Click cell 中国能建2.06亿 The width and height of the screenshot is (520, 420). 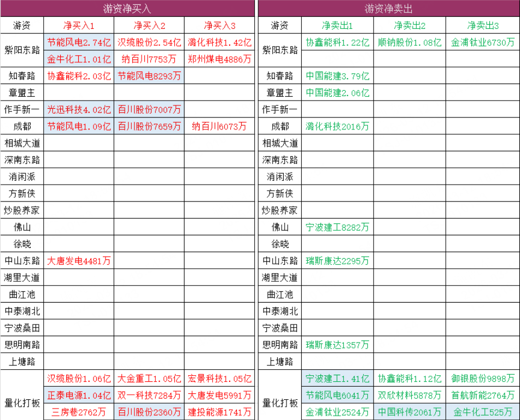pyautogui.click(x=337, y=93)
